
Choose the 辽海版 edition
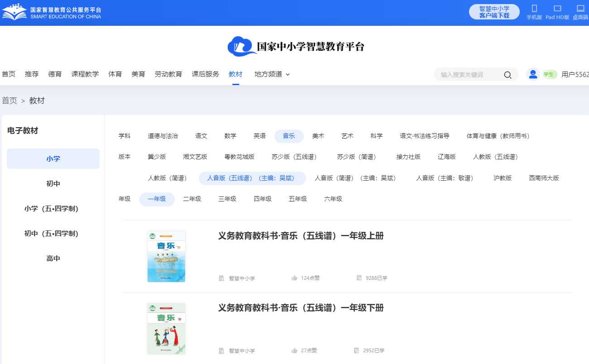tap(447, 157)
